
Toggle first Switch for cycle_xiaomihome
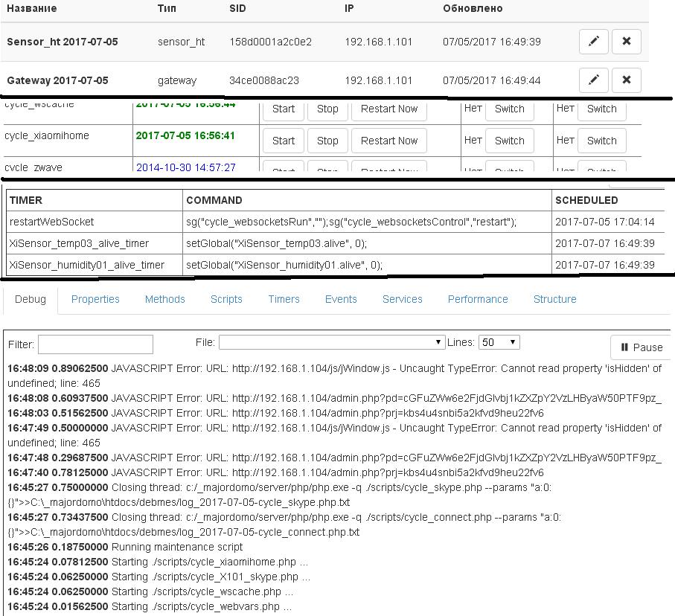click(509, 141)
